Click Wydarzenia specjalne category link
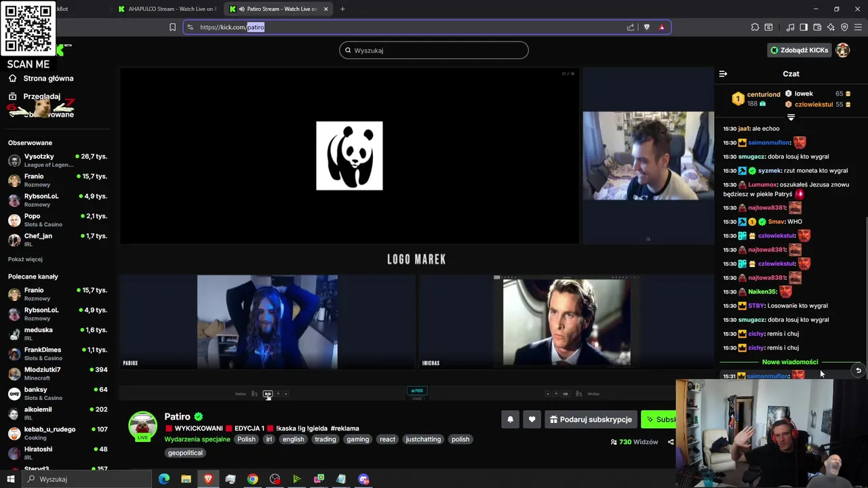 tap(197, 439)
